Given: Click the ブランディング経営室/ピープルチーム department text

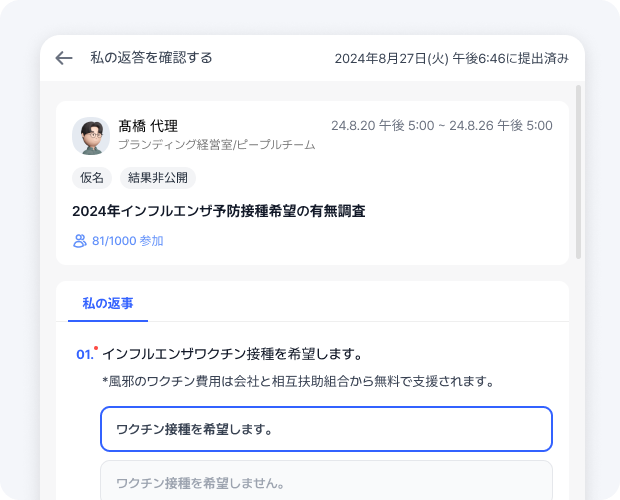Looking at the screenshot, I should coord(216,145).
